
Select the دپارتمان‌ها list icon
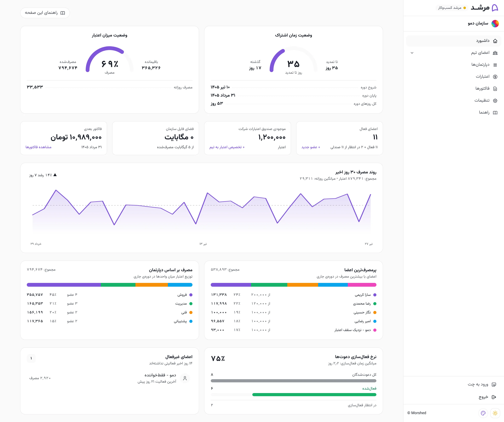495,65
